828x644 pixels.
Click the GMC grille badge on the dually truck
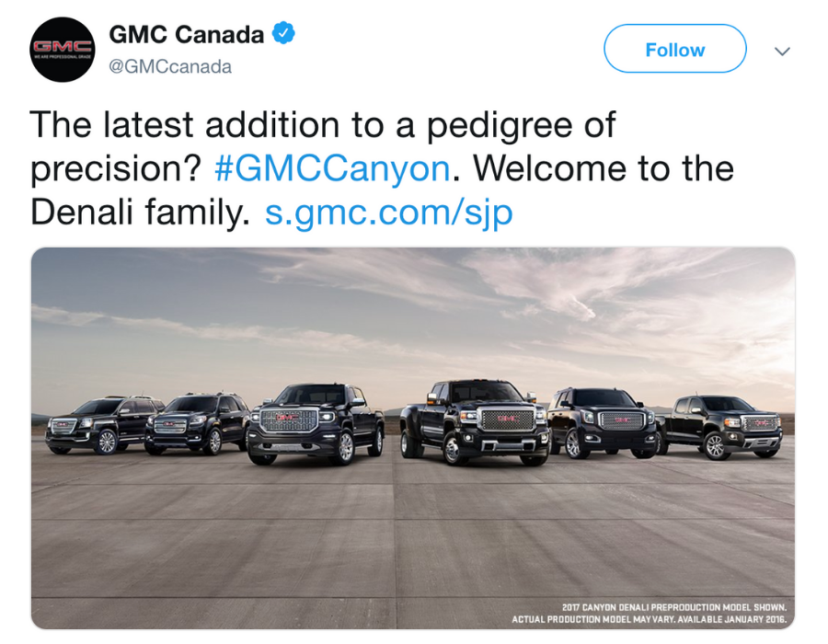pos(507,418)
